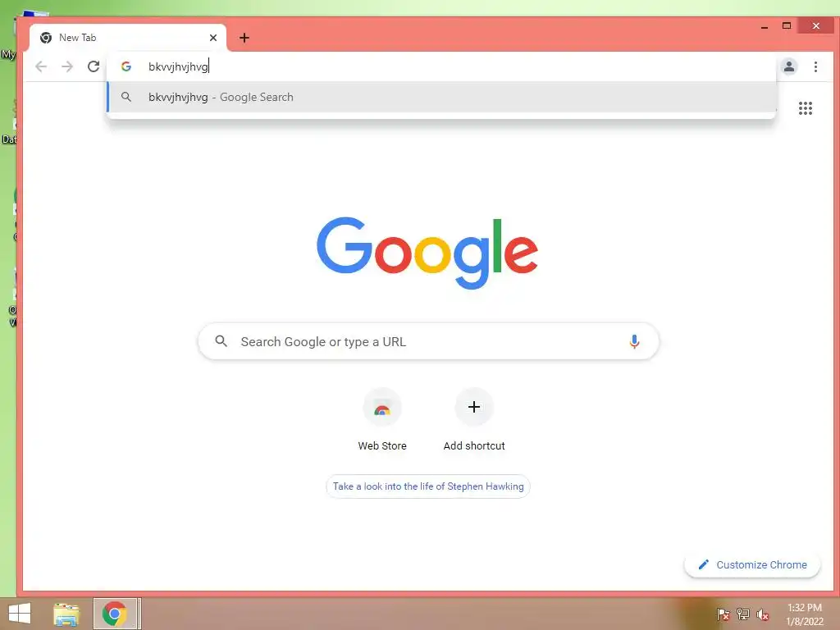Click the network tray icon

coord(743,614)
